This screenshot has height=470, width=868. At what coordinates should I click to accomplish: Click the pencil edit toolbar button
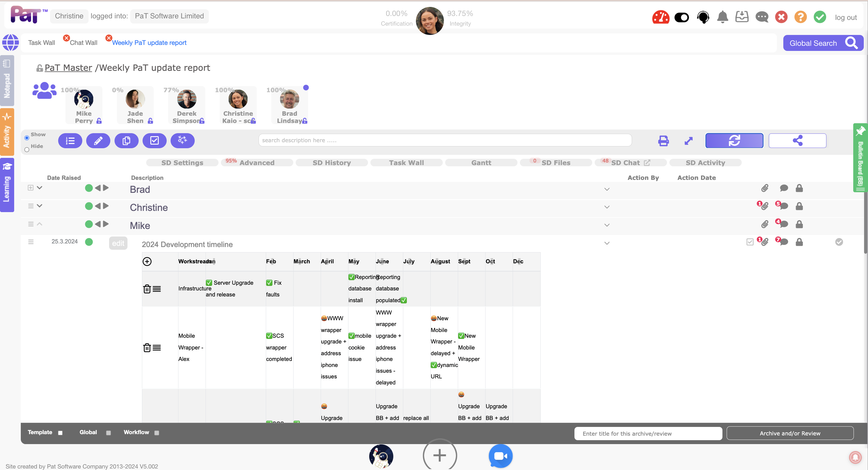point(98,140)
